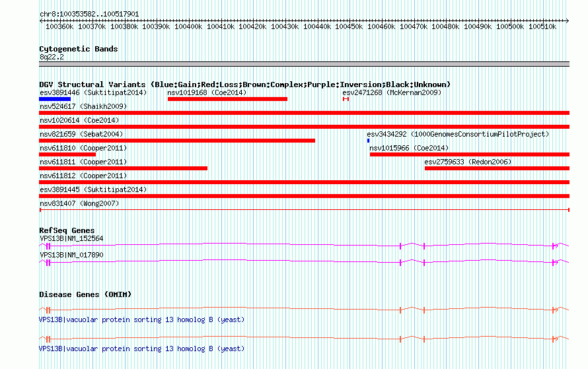Click the 100450k ruler tick label
Image resolution: width=588 pixels, height=369 pixels.
[x=349, y=26]
